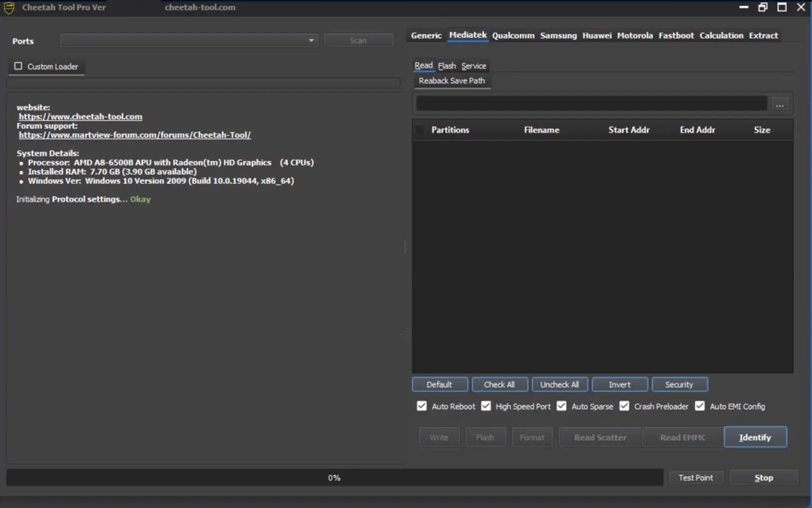Select the Calculation tab
812x508 pixels.
721,35
